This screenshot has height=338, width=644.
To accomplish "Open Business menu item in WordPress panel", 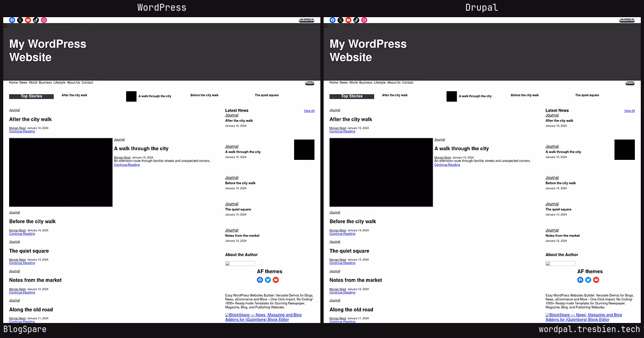I will point(46,83).
